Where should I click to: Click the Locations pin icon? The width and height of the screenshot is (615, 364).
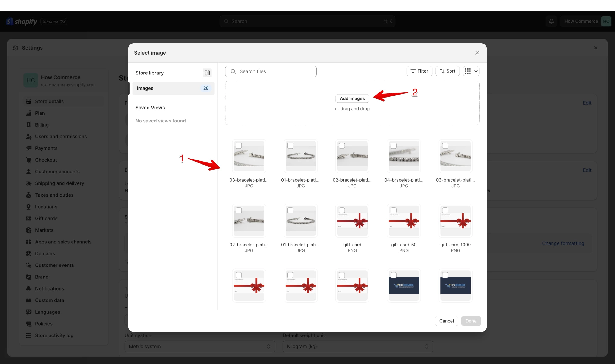click(28, 207)
